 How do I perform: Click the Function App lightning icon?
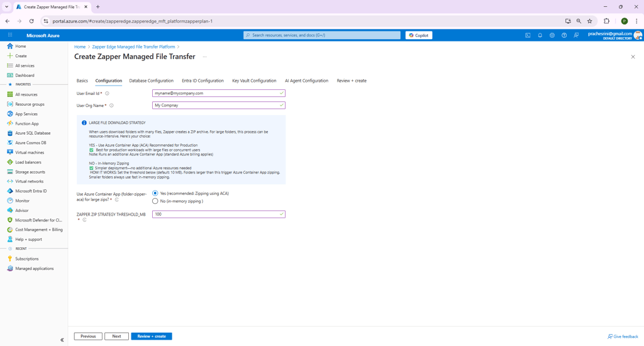tap(10, 123)
